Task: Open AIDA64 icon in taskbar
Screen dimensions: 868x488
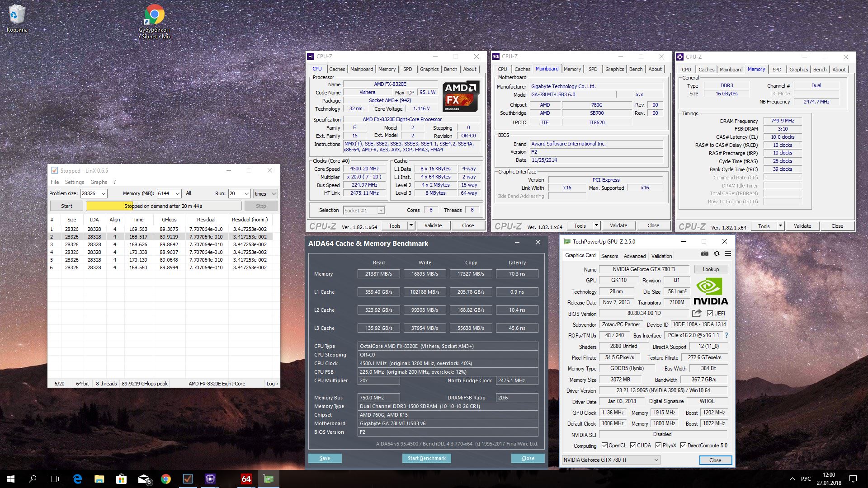Action: pyautogui.click(x=246, y=479)
